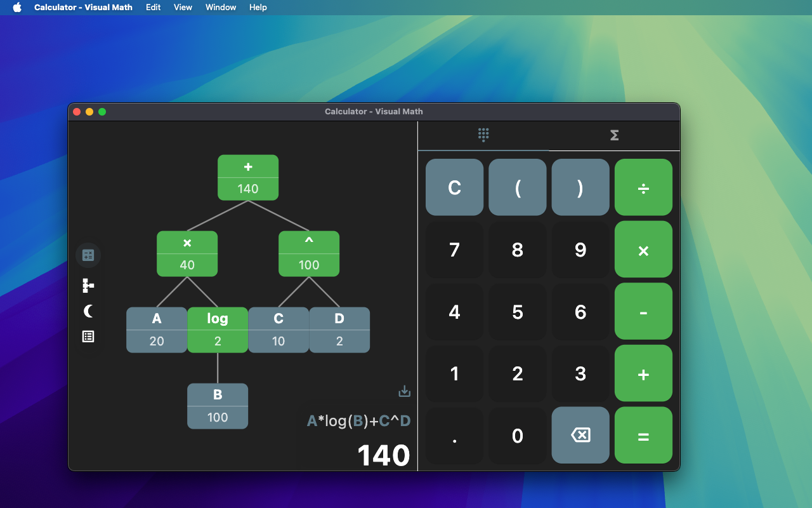The image size is (812, 508).
Task: Open the Edit menu
Action: (153, 8)
